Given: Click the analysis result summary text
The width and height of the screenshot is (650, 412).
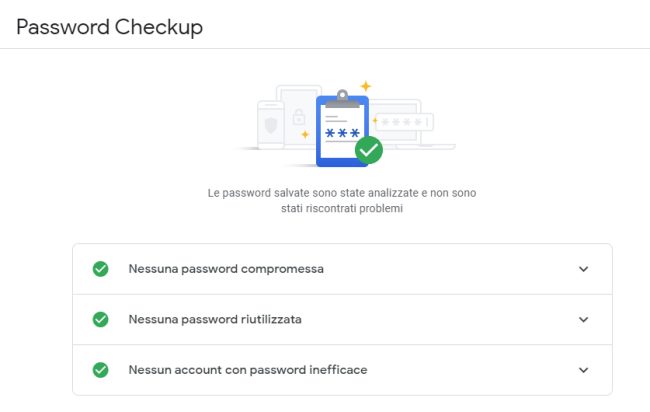Looking at the screenshot, I should point(342,201).
